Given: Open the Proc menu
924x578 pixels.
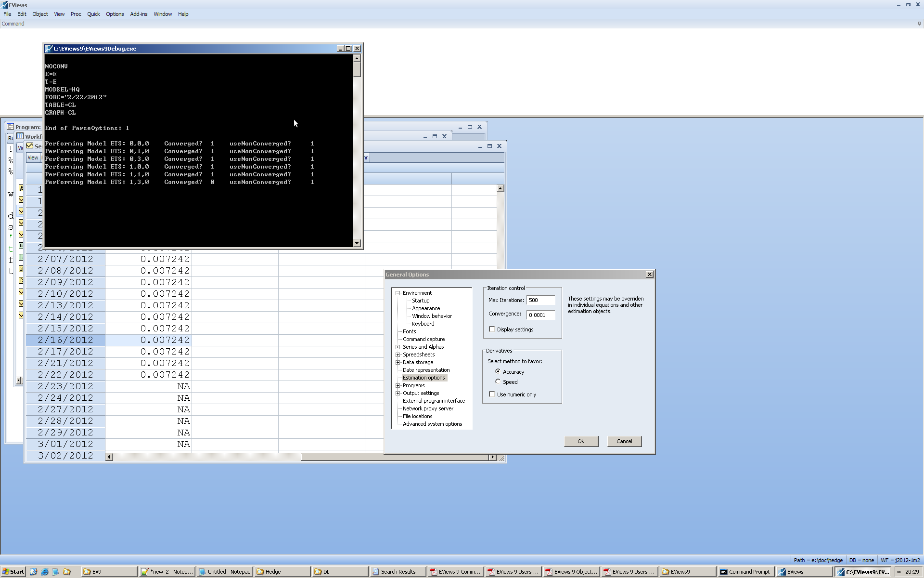Looking at the screenshot, I should 76,14.
